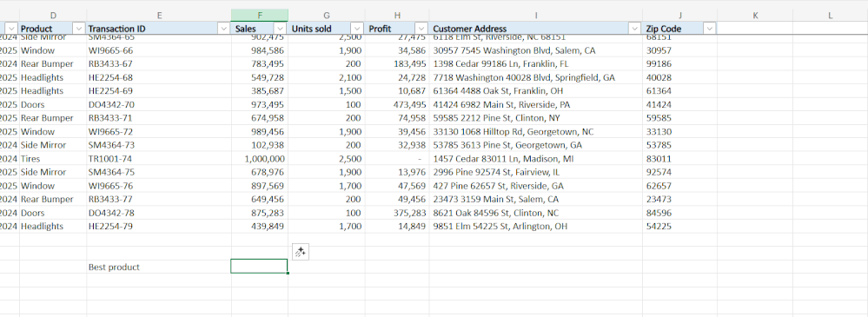Select the empty cell next to Best product
This screenshot has width=868, height=317.
[260, 267]
